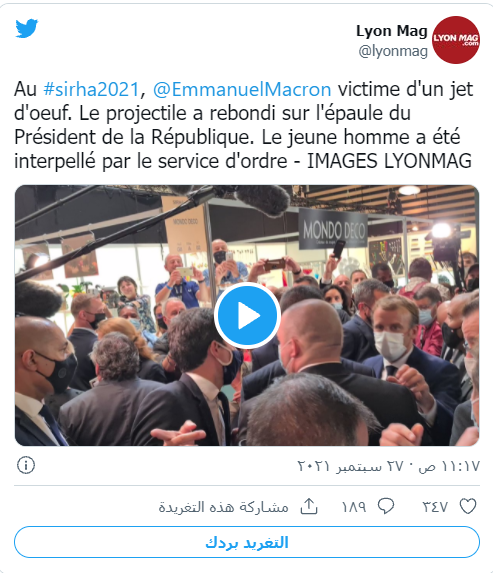Open the @EmmanuelMacron mention link

[x=242, y=89]
